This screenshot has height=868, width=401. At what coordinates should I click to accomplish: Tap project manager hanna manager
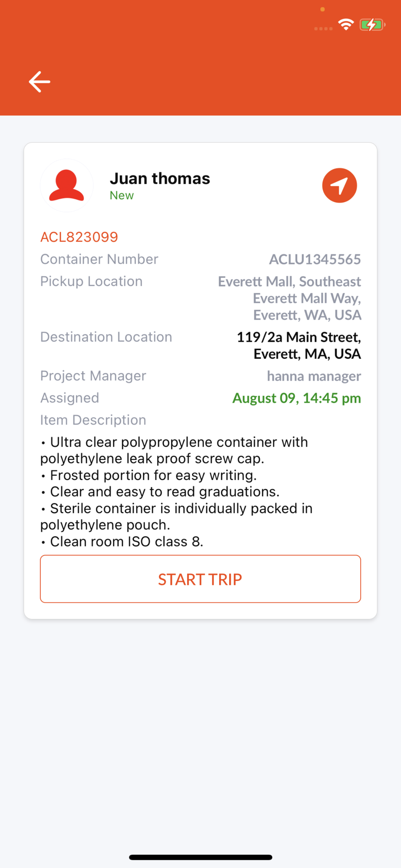click(314, 376)
